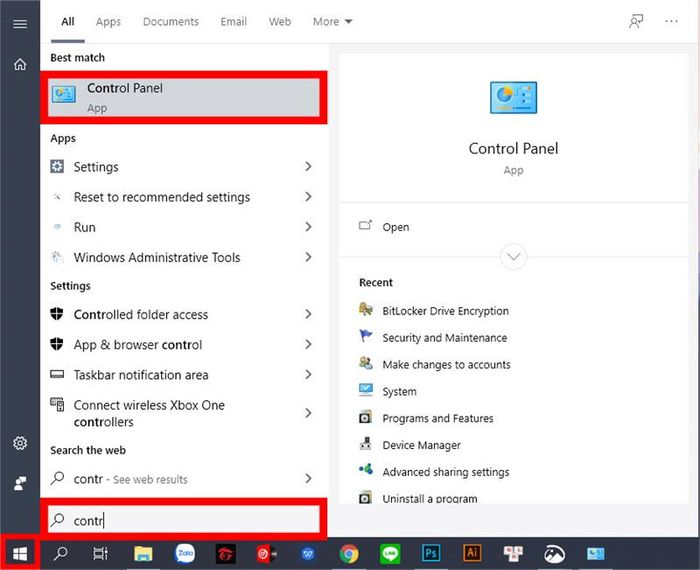The width and height of the screenshot is (700, 570).
Task: Expand Windows Administrative Tools arrow
Action: [308, 257]
